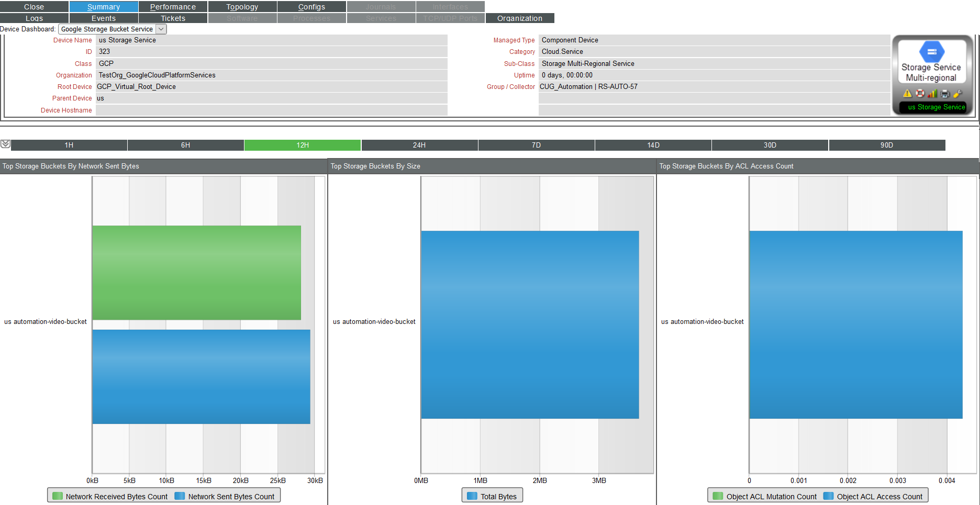Image resolution: width=980 pixels, height=505 pixels.
Task: Click the us automation-video-bucket label in Size chart
Action: tap(374, 321)
